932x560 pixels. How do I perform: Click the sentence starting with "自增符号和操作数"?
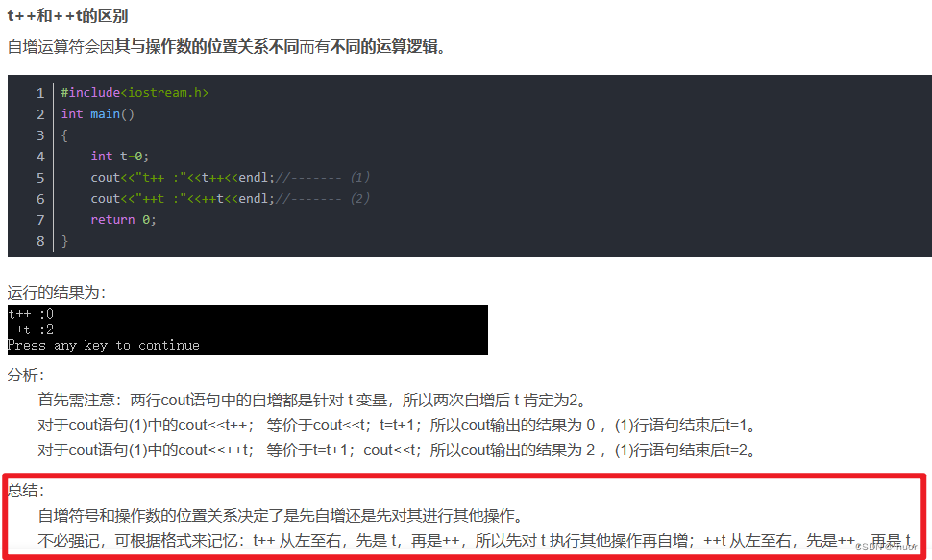click(282, 515)
